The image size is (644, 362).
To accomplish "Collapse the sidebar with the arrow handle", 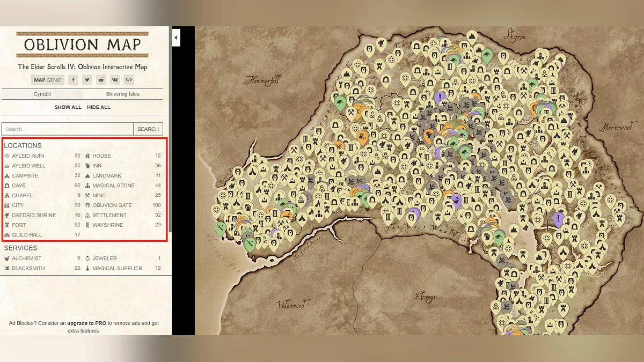I will point(175,38).
